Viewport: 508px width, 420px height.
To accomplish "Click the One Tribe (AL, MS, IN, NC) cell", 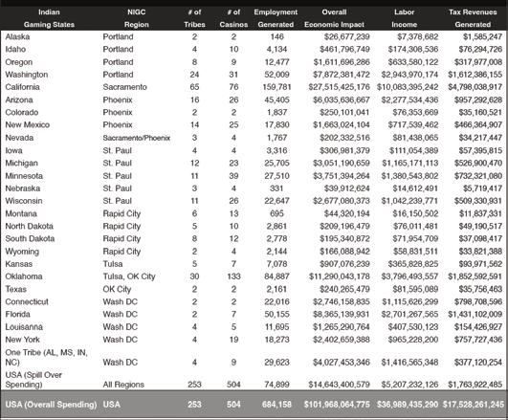I will click(46, 357).
